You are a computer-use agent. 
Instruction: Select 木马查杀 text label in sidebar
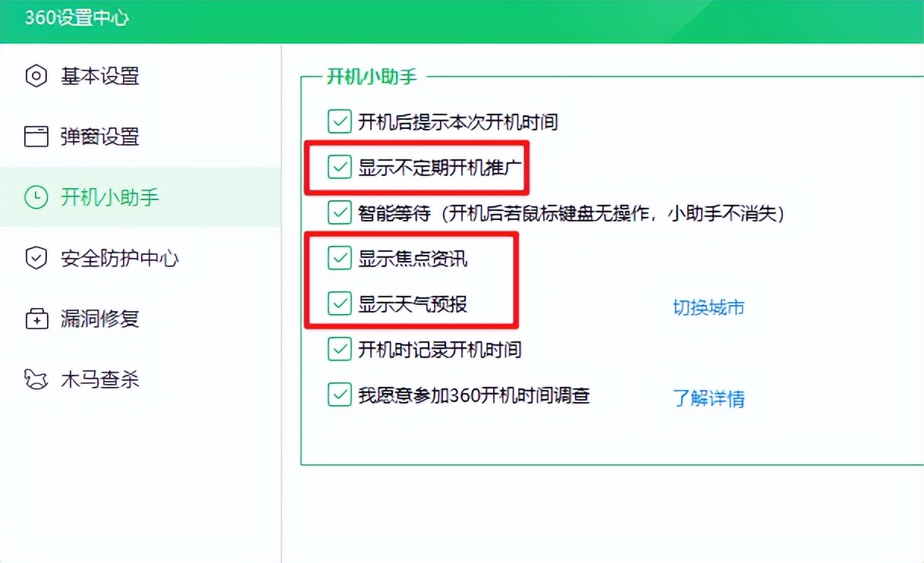(x=100, y=379)
